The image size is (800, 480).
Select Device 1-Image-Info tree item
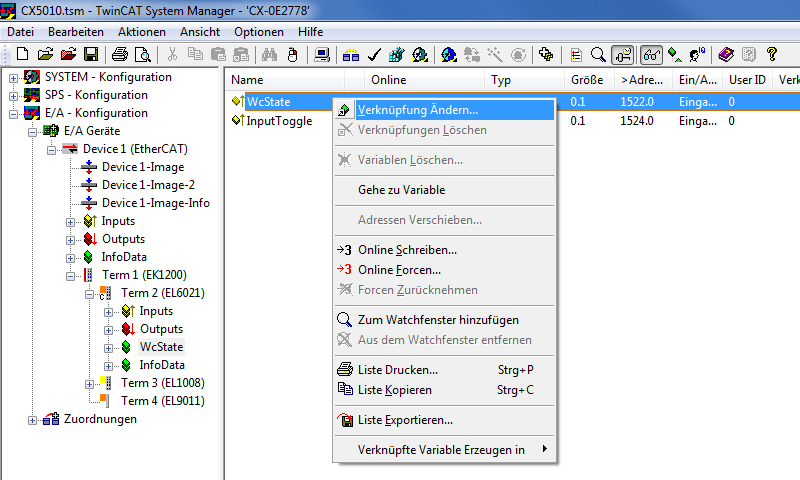[156, 203]
